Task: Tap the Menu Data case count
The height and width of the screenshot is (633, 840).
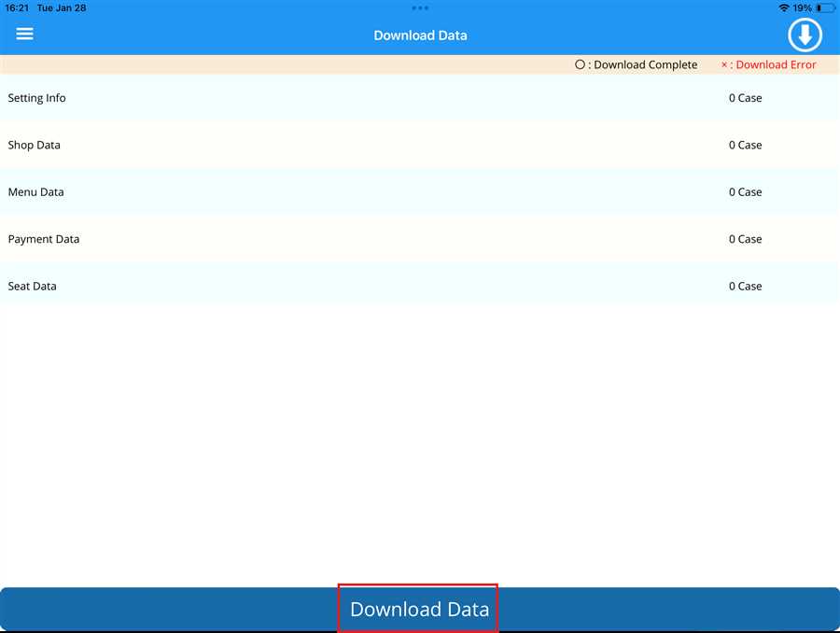Action: pyautogui.click(x=745, y=191)
